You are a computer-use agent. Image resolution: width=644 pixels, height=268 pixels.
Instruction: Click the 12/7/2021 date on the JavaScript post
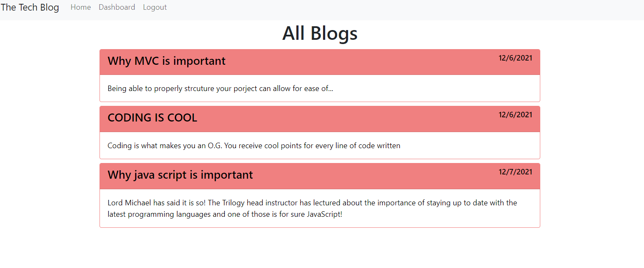point(515,171)
